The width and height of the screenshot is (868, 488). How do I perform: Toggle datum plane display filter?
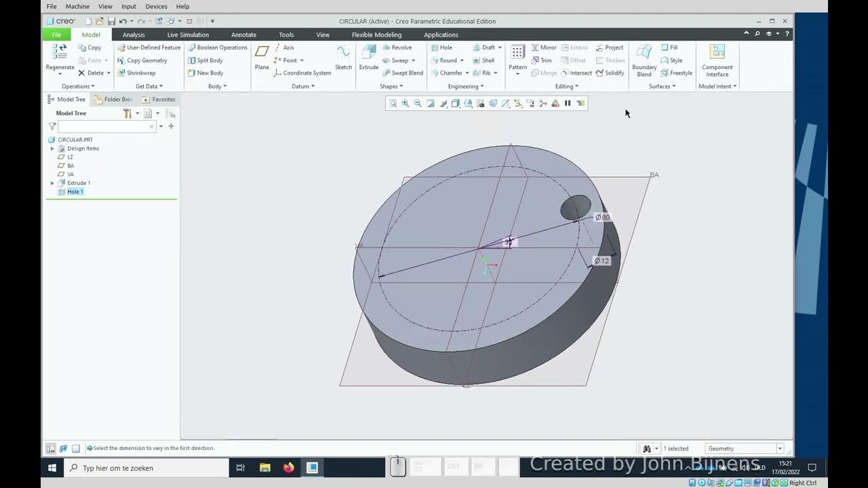505,104
